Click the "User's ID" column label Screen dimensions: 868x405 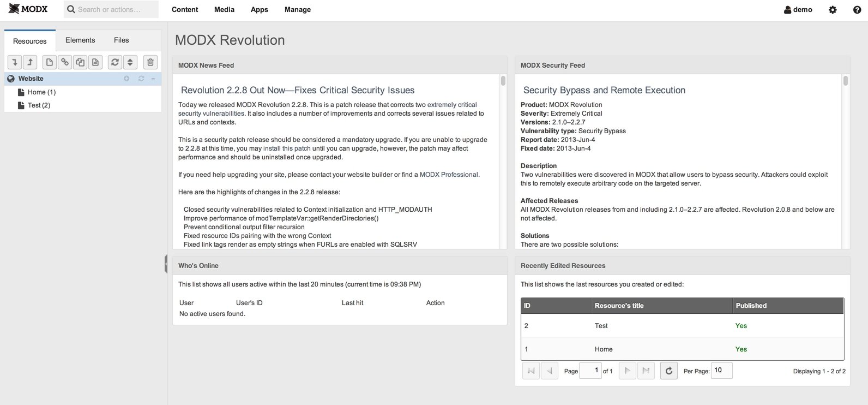(x=249, y=303)
